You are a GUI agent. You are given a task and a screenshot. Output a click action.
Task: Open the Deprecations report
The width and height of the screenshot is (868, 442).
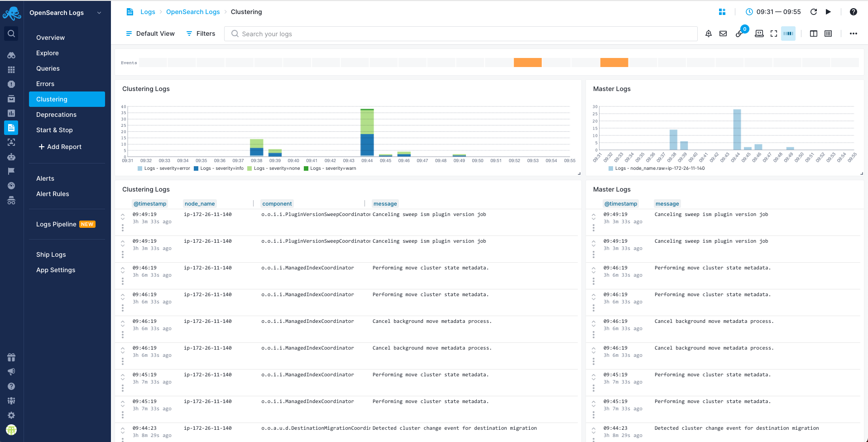56,115
